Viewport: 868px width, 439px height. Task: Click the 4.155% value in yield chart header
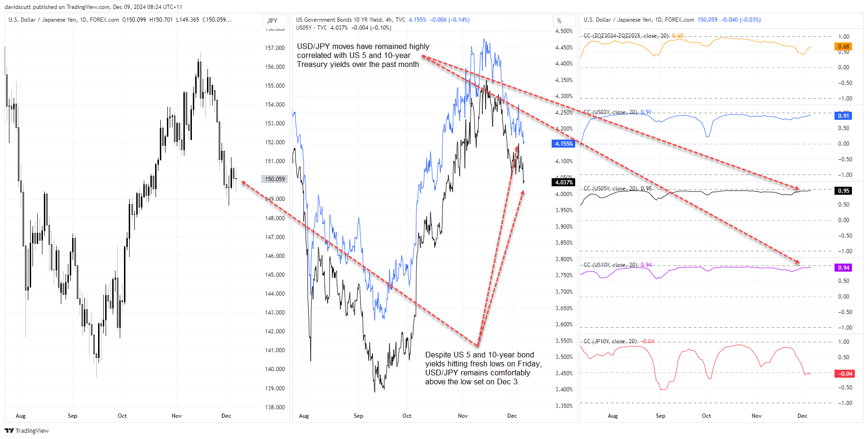[x=417, y=20]
